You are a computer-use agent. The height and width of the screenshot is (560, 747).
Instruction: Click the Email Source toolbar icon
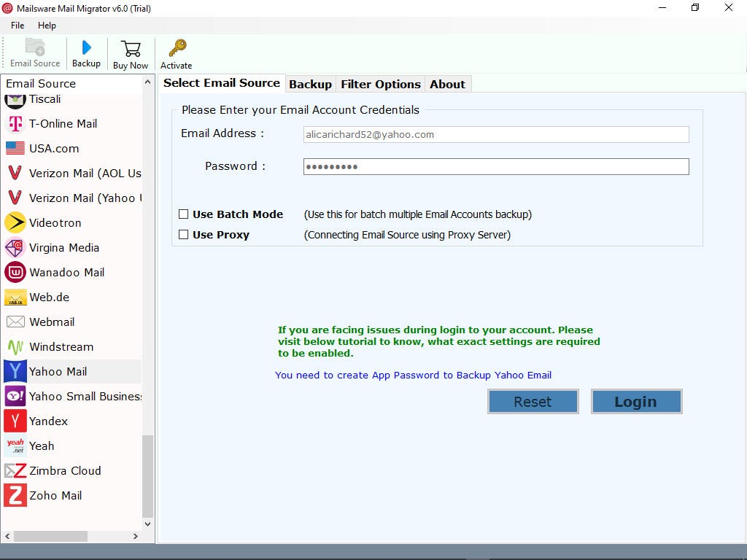coord(35,47)
